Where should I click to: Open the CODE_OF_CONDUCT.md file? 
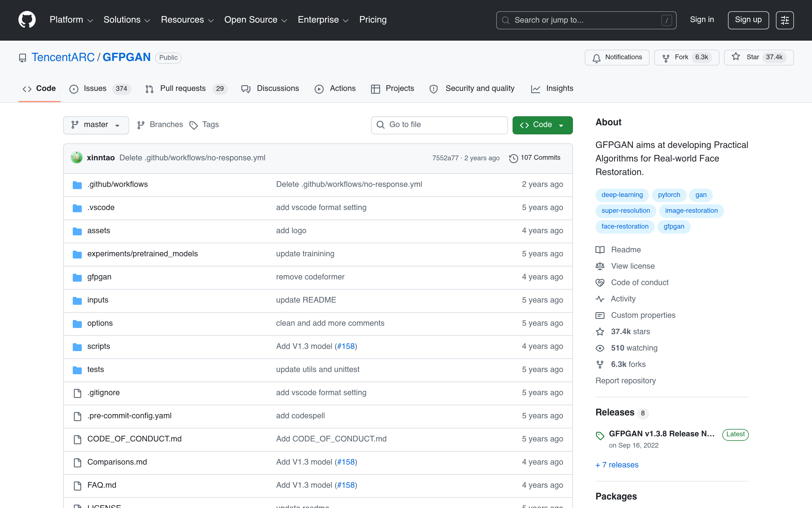pyautogui.click(x=134, y=439)
